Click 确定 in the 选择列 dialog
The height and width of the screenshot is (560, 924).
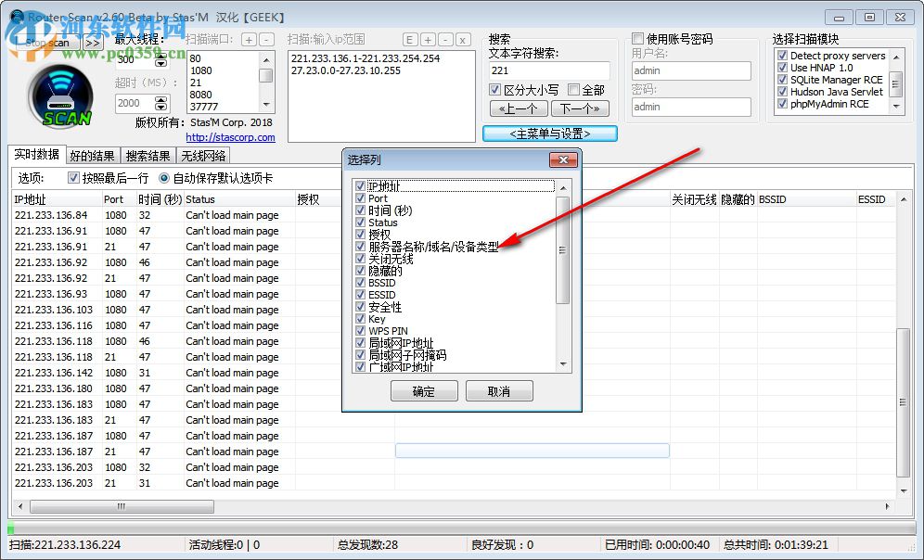pos(424,390)
